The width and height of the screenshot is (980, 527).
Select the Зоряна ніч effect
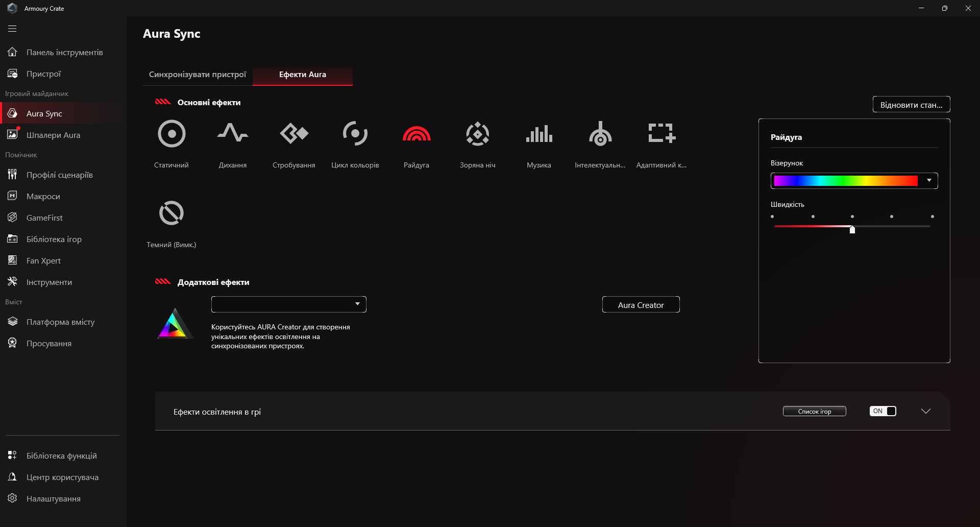click(478, 134)
